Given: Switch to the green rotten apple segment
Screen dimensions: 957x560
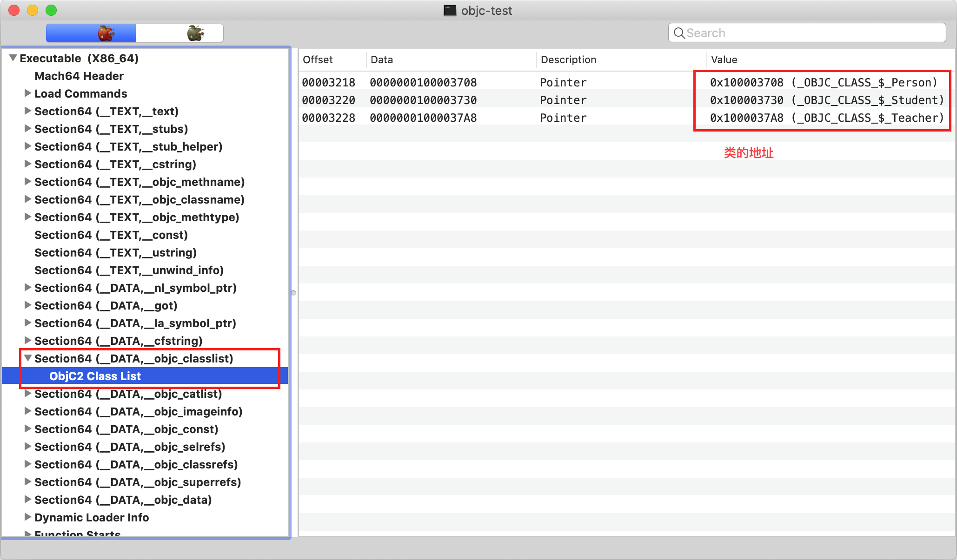Looking at the screenshot, I should tap(195, 33).
